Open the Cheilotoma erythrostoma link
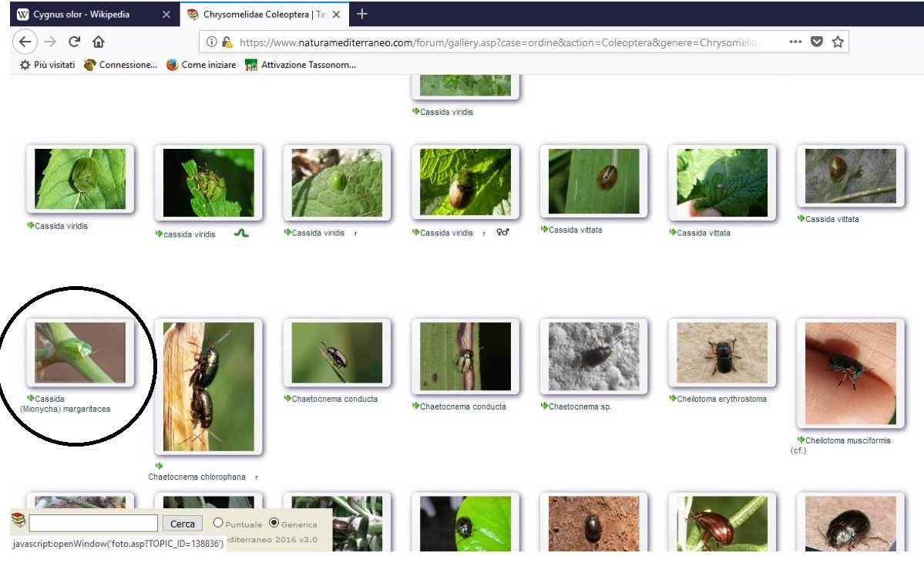The height and width of the screenshot is (563, 924). click(721, 399)
